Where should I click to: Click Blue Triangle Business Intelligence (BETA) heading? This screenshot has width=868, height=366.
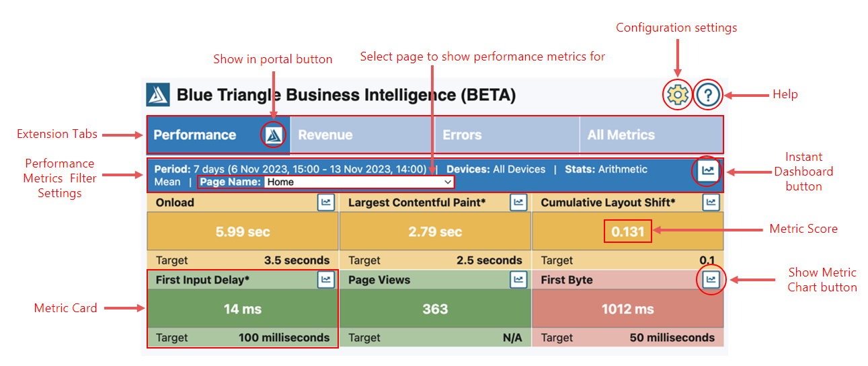pos(346,96)
